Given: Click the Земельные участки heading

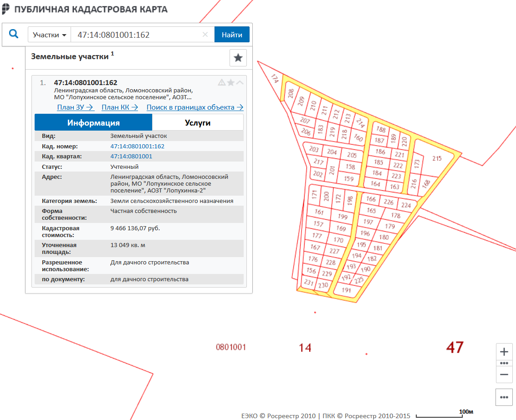Looking at the screenshot, I should (70, 56).
